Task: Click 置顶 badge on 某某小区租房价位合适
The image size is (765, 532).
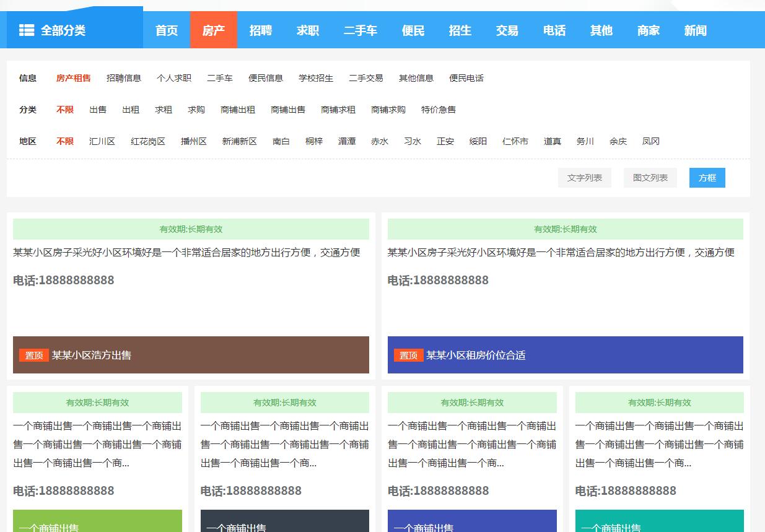Action: point(408,355)
